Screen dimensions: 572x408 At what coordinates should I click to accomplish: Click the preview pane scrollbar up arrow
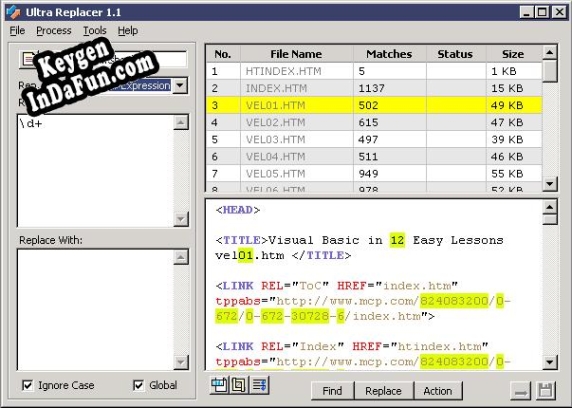click(x=550, y=207)
